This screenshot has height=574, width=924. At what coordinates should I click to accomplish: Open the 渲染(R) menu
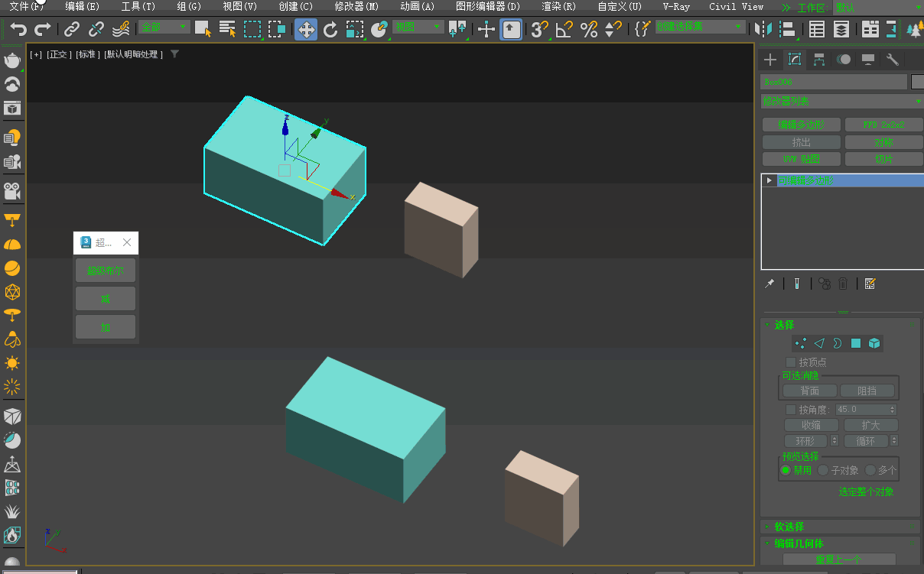click(558, 6)
